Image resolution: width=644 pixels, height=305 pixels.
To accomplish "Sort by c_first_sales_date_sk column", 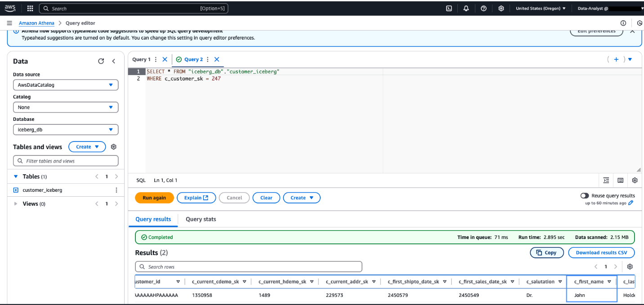I will point(512,282).
